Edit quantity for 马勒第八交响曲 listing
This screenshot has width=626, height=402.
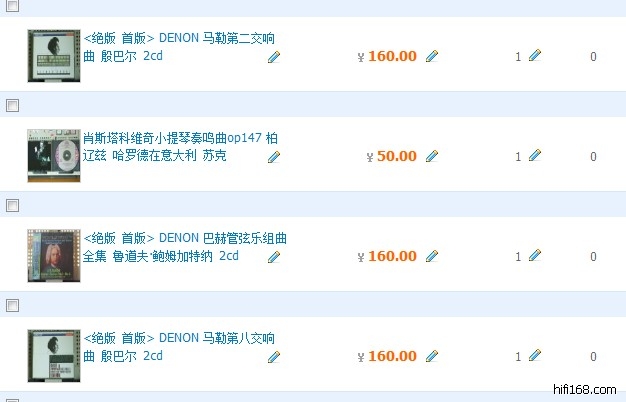(535, 356)
